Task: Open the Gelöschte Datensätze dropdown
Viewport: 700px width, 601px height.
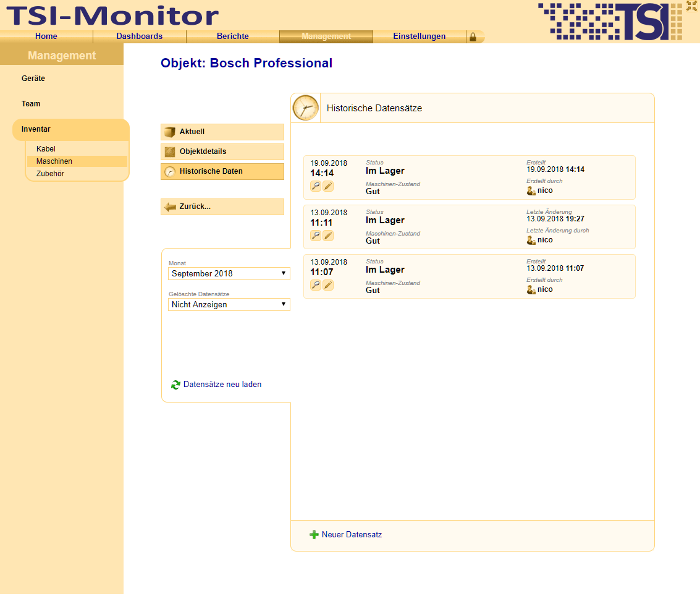Action: (x=229, y=304)
